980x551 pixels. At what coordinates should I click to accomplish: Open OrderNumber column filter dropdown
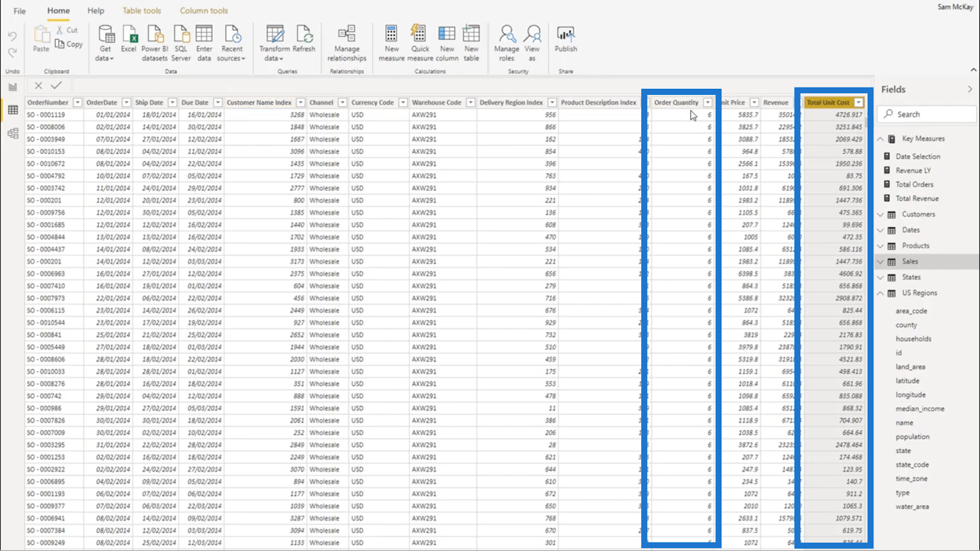[x=77, y=102]
